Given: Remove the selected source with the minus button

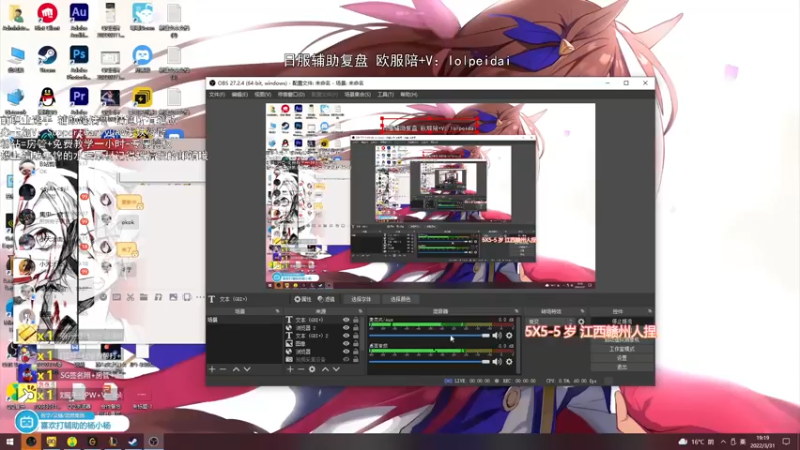Looking at the screenshot, I should pyautogui.click(x=301, y=369).
